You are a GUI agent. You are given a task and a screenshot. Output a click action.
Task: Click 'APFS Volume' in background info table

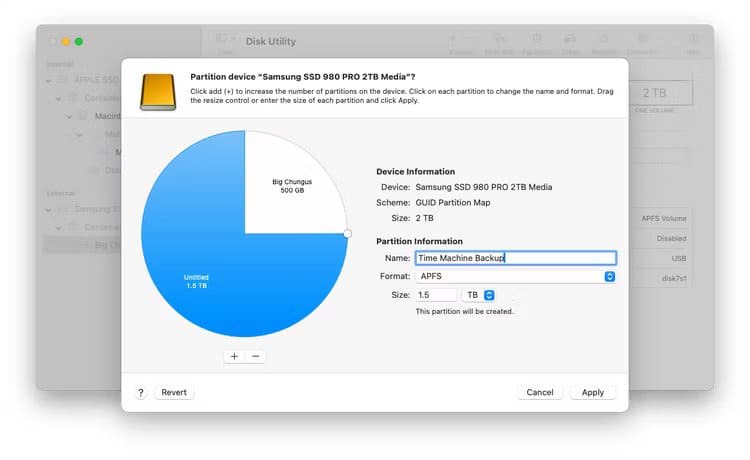pyautogui.click(x=663, y=219)
